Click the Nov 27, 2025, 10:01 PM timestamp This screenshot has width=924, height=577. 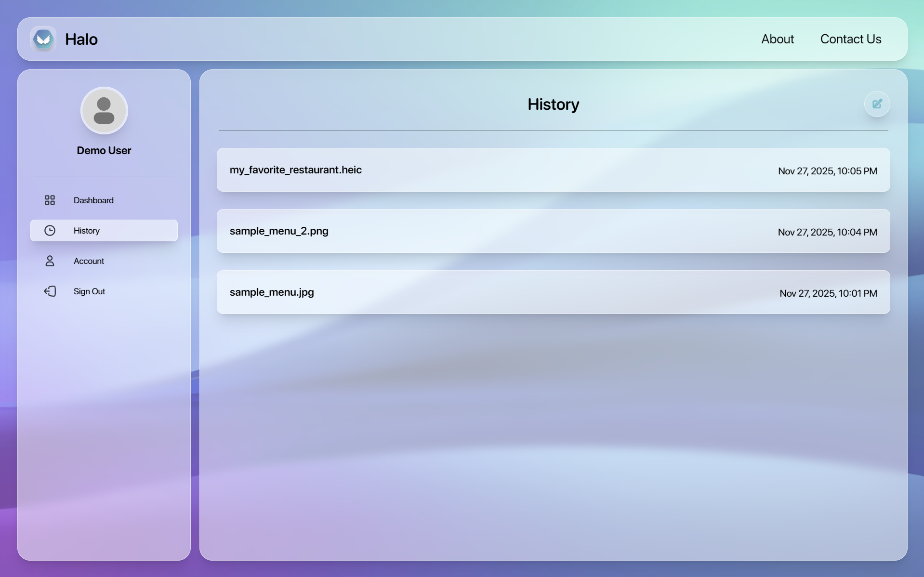click(828, 293)
